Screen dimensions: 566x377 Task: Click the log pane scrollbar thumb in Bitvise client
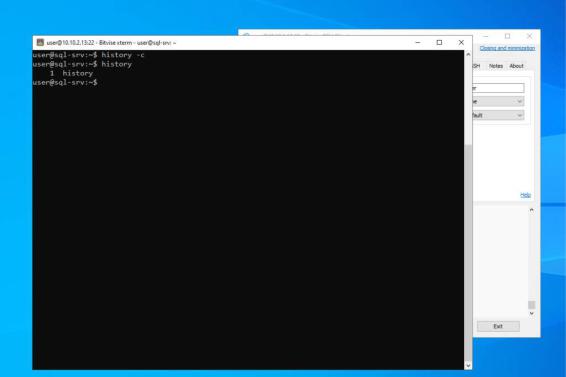pyautogui.click(x=531, y=305)
